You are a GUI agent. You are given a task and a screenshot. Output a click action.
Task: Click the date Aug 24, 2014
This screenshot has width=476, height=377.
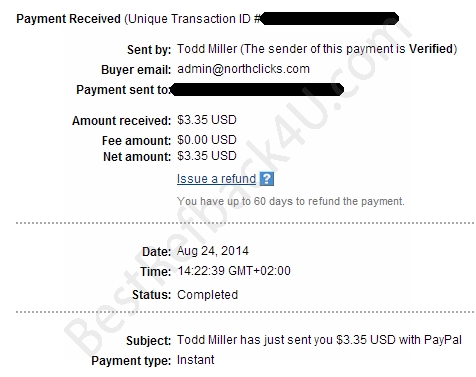coord(213,251)
